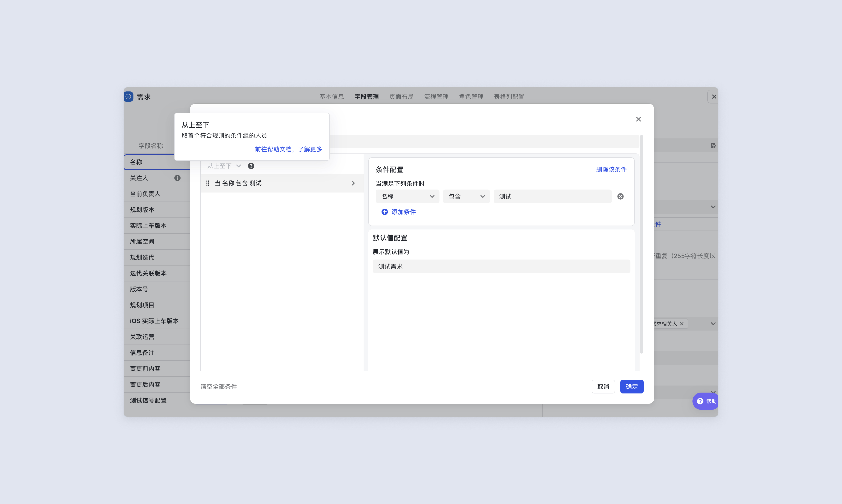Select the 实际上车版本 field row

click(157, 225)
